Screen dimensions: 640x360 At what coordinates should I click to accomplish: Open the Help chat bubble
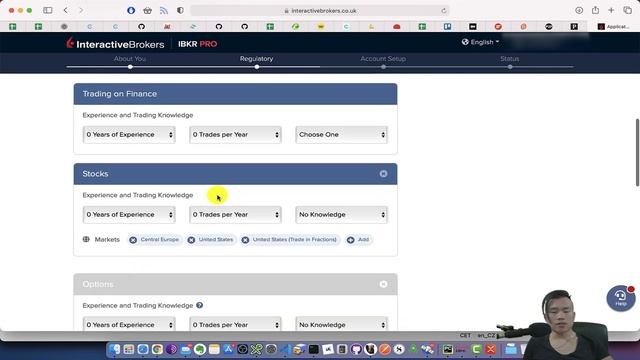[620, 298]
